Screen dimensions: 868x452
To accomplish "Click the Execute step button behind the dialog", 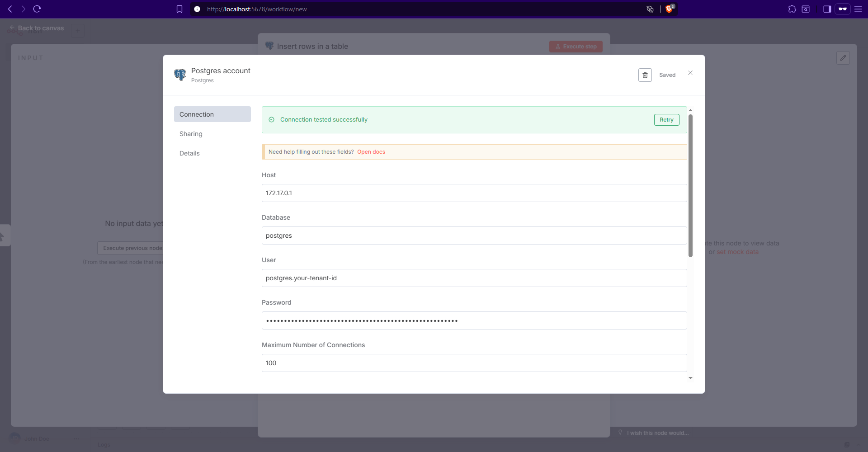I will coord(576,47).
